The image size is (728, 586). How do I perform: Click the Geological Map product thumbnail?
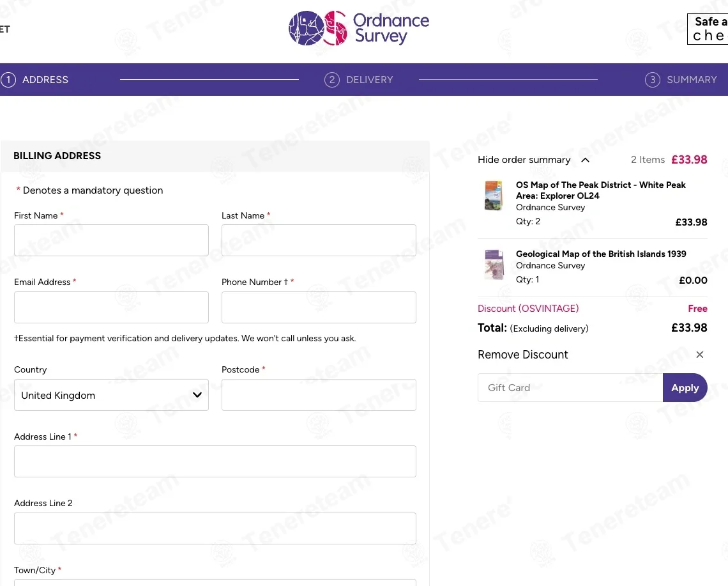pos(494,265)
